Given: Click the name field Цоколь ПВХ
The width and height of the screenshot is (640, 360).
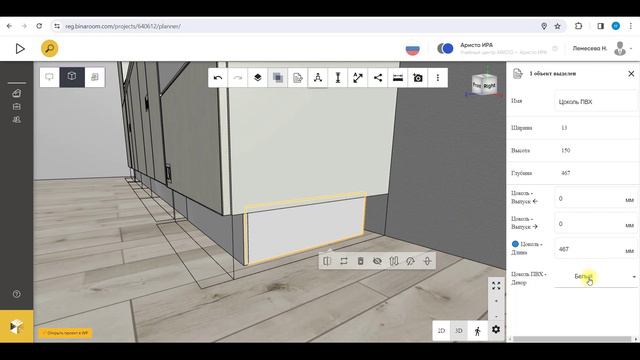Looking at the screenshot, I should (x=595, y=102).
